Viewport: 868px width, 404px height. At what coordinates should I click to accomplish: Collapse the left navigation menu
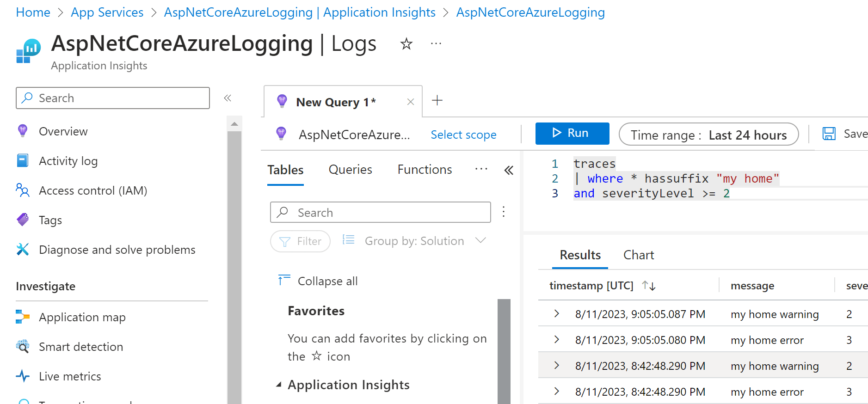coord(228,98)
